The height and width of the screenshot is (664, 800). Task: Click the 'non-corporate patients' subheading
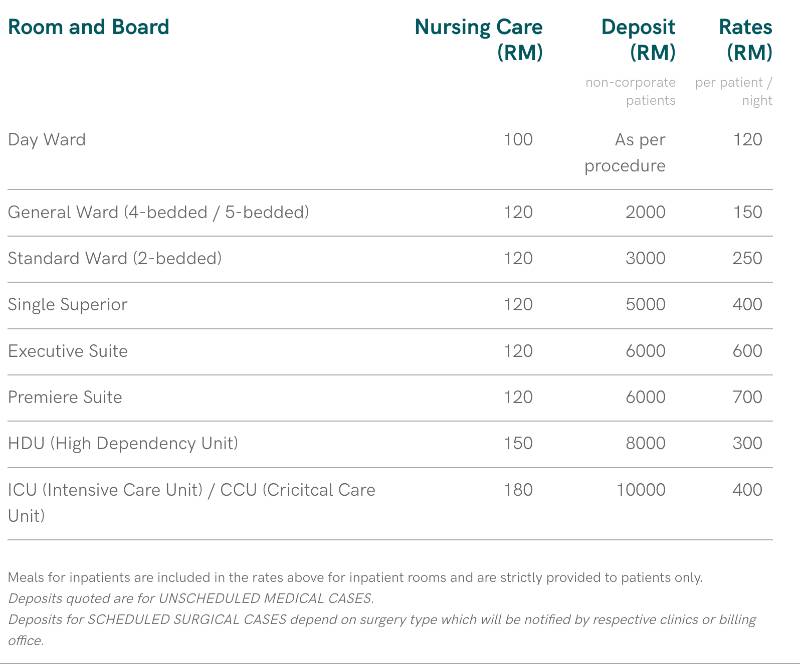(631, 91)
